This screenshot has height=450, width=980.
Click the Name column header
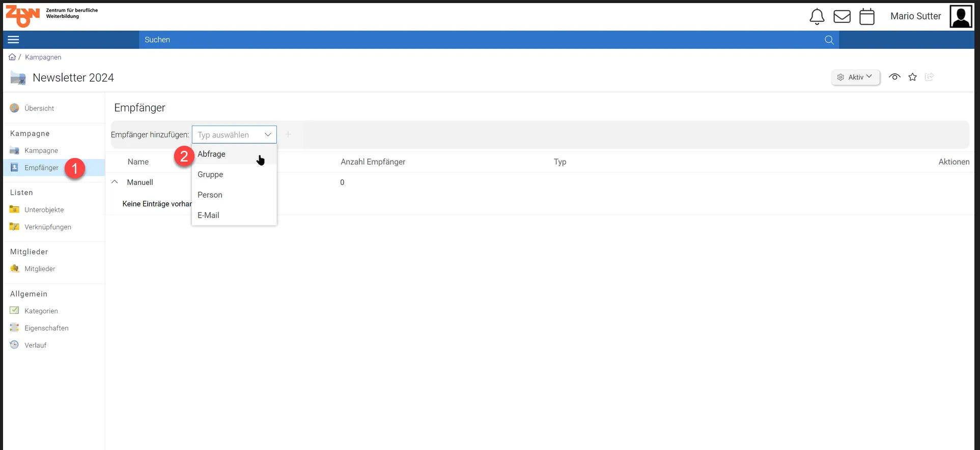point(138,162)
